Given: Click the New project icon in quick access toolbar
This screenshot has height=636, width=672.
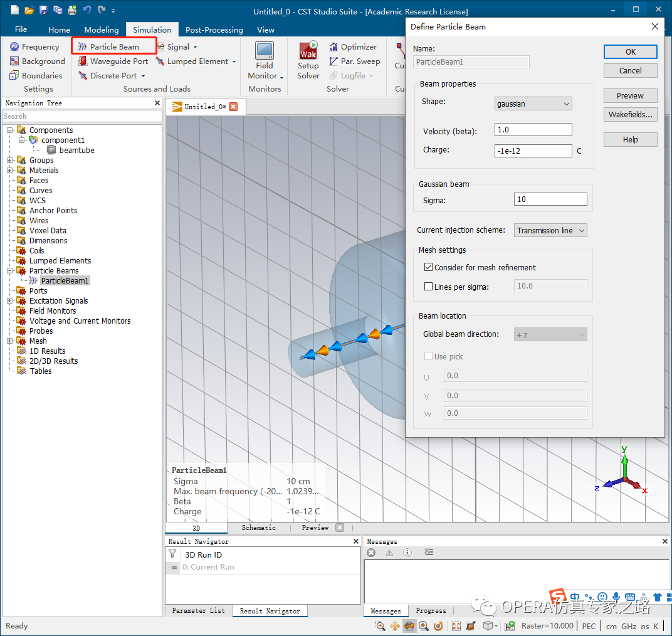Looking at the screenshot, I should [15, 10].
